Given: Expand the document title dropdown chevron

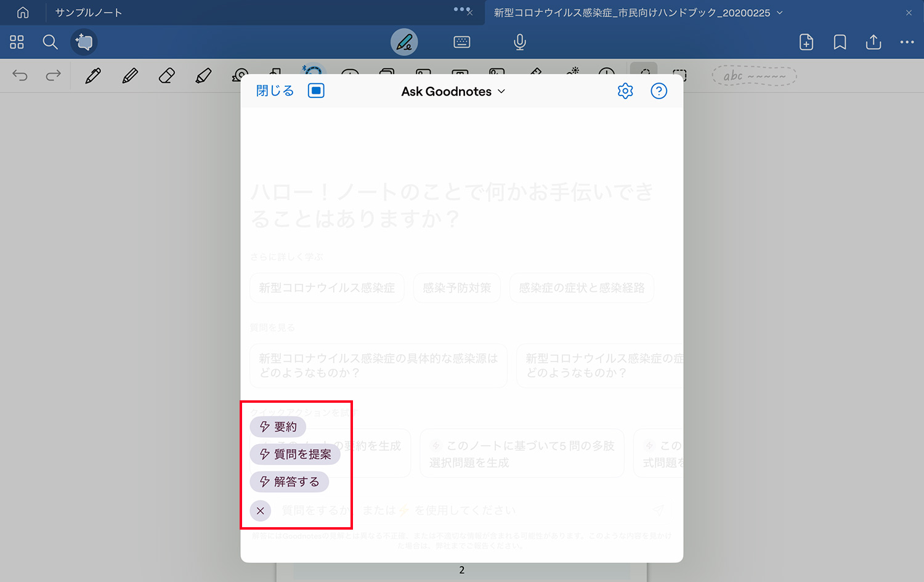Looking at the screenshot, I should (x=780, y=12).
